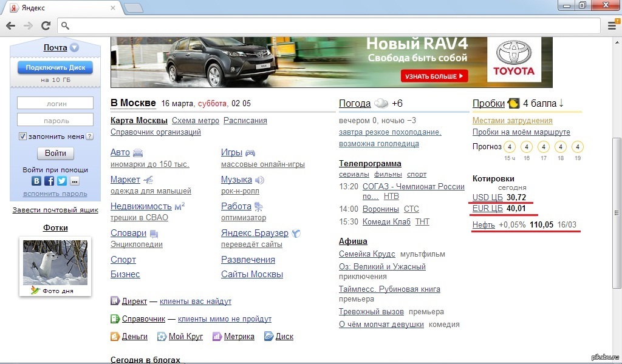Open a new browser tab
The image size is (622, 364).
[134, 8]
